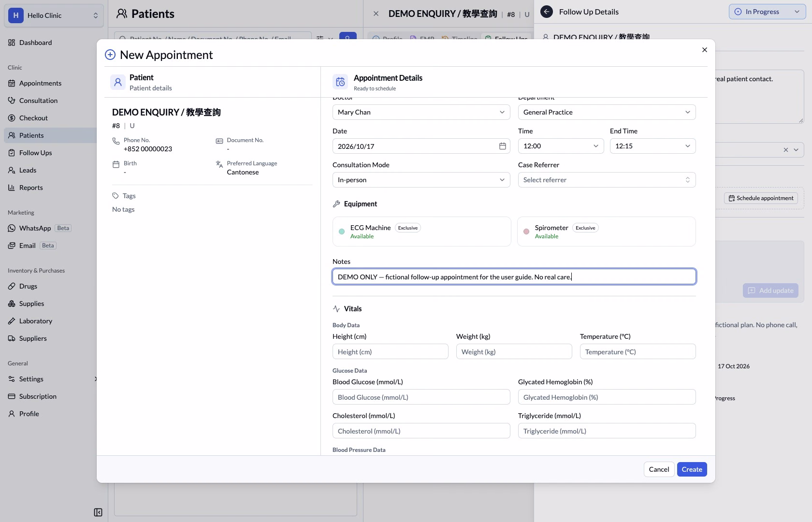812x522 pixels.
Task: Click the Notes text field
Action: pos(514,276)
